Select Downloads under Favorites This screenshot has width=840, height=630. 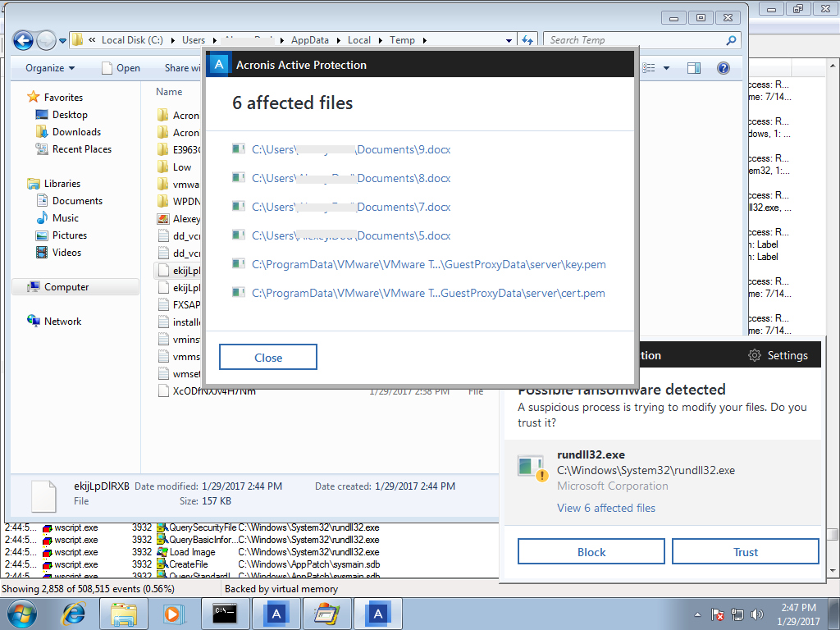68,132
